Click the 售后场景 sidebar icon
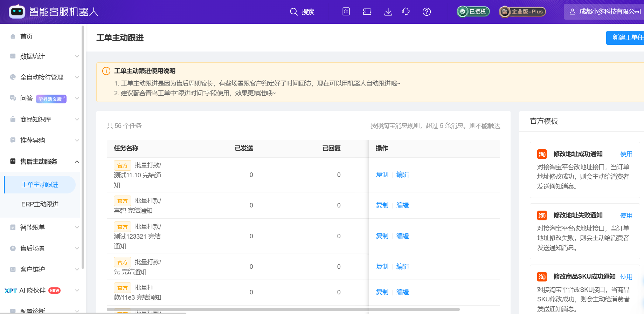The height and width of the screenshot is (314, 644). pyautogui.click(x=13, y=248)
